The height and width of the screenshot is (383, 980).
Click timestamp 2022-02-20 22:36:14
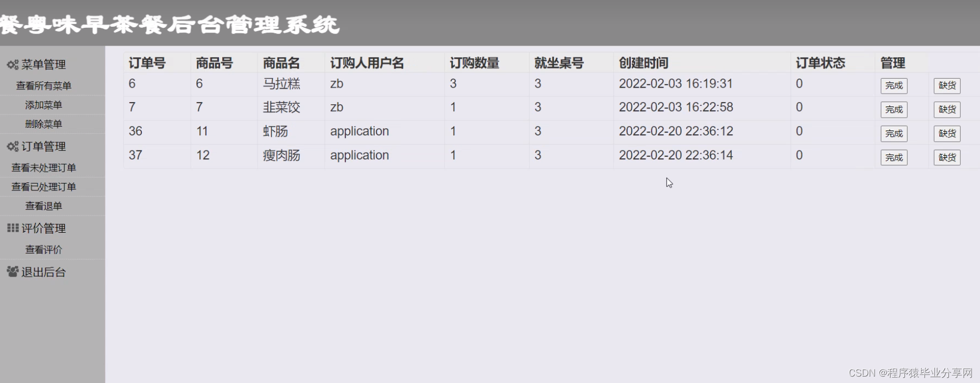tap(676, 156)
